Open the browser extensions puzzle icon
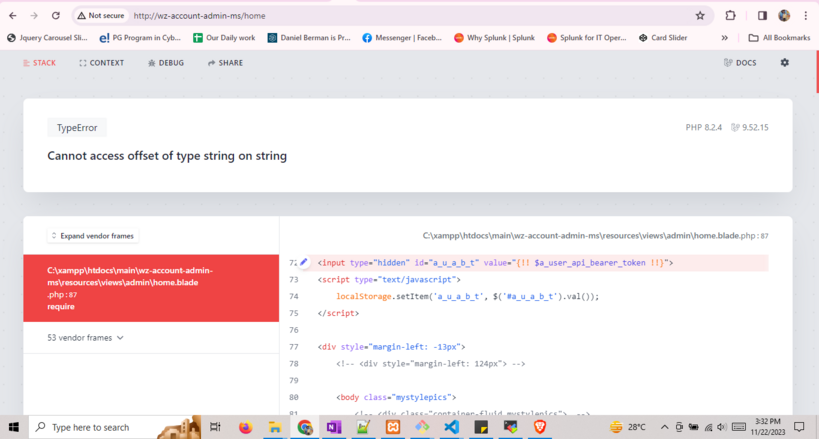 point(731,16)
